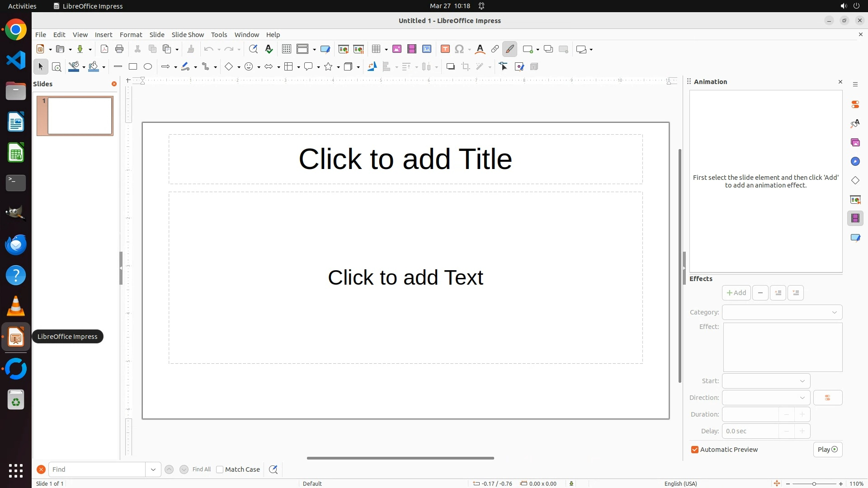Click the Print toolbar icon
Screen dimensions: 868x488
(119, 49)
